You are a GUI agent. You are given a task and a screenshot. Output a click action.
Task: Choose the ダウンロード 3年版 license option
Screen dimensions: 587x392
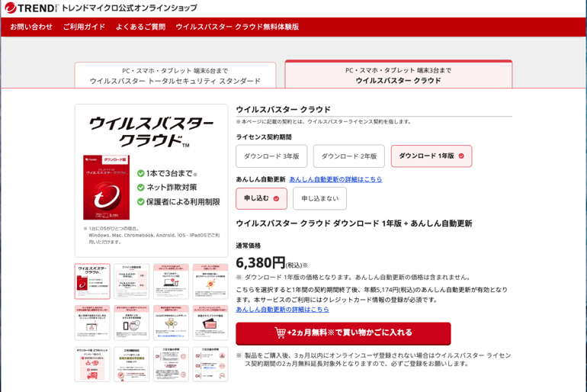click(x=271, y=156)
